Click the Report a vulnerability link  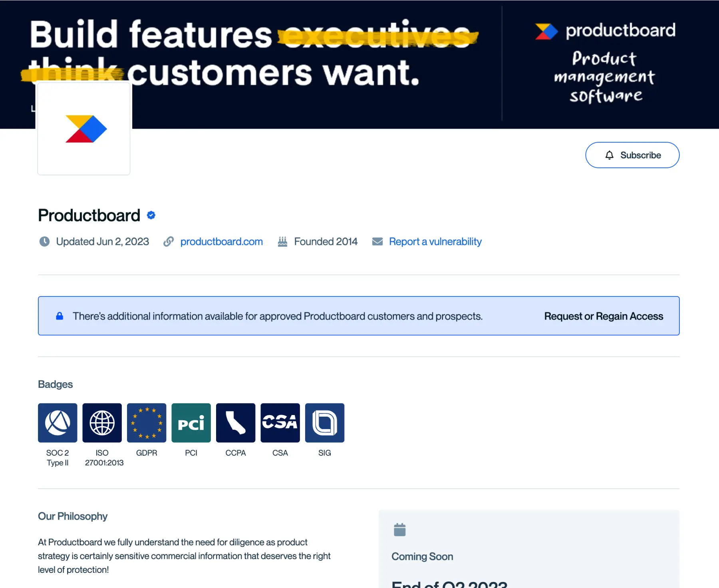435,242
